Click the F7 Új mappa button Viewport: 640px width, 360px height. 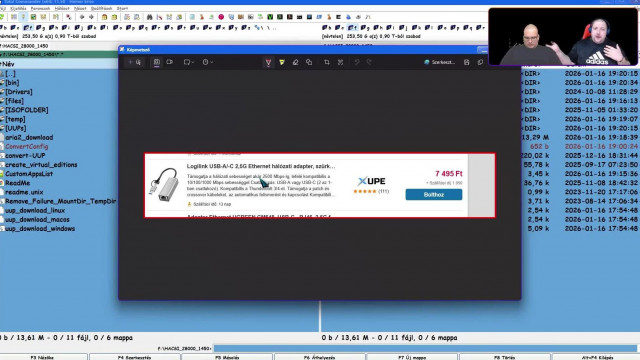point(412,357)
